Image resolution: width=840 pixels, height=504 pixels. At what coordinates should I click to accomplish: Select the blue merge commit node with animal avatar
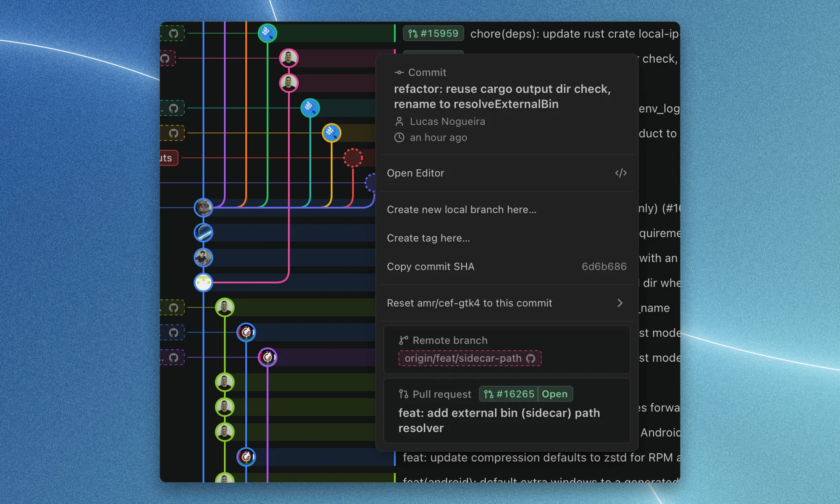(x=203, y=207)
